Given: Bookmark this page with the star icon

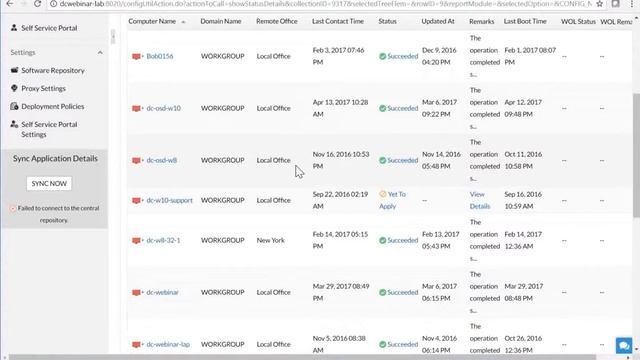Looking at the screenshot, I should (x=599, y=4).
